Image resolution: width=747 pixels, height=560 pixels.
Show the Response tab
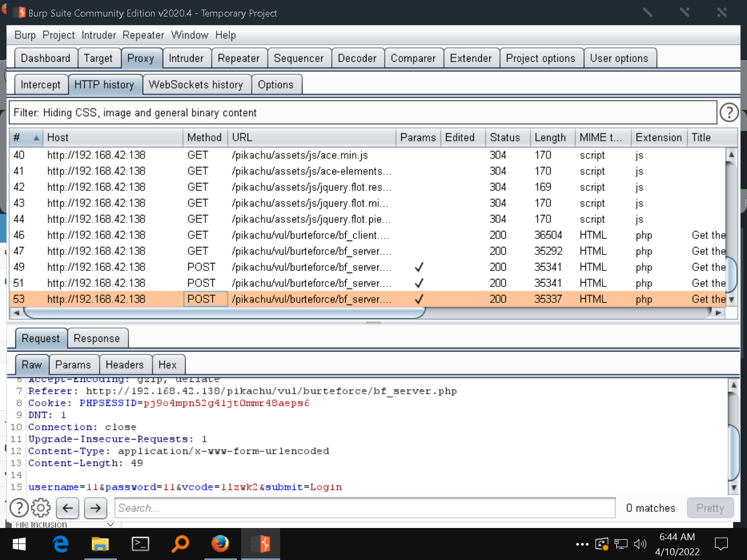[97, 339]
